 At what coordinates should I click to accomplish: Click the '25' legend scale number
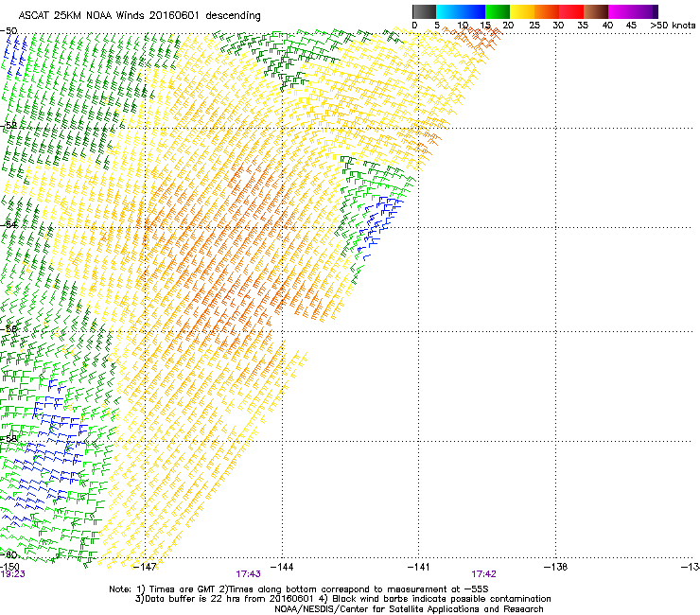click(x=534, y=26)
